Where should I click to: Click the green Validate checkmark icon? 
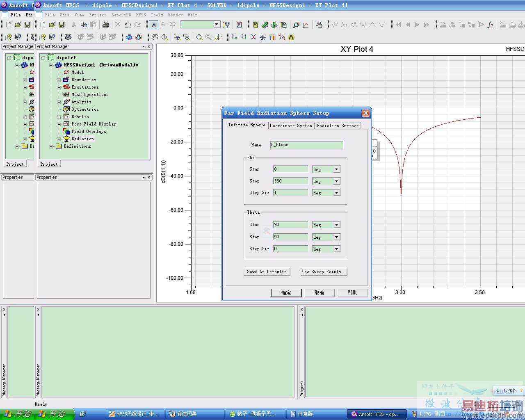(265, 25)
